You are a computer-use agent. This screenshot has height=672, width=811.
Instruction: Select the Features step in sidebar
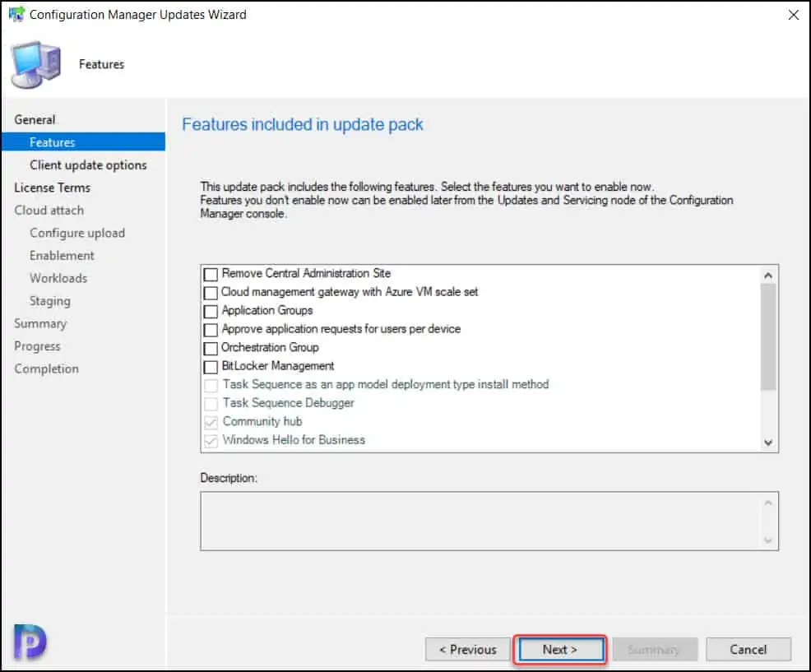point(83,141)
